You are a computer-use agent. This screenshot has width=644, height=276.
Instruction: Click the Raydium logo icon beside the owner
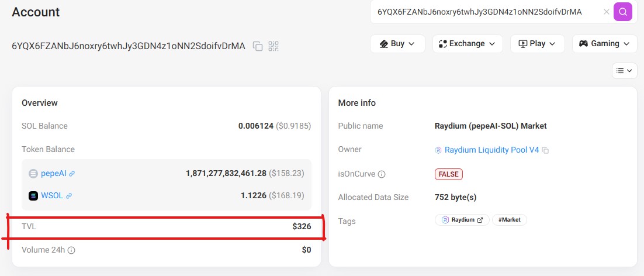click(x=438, y=150)
